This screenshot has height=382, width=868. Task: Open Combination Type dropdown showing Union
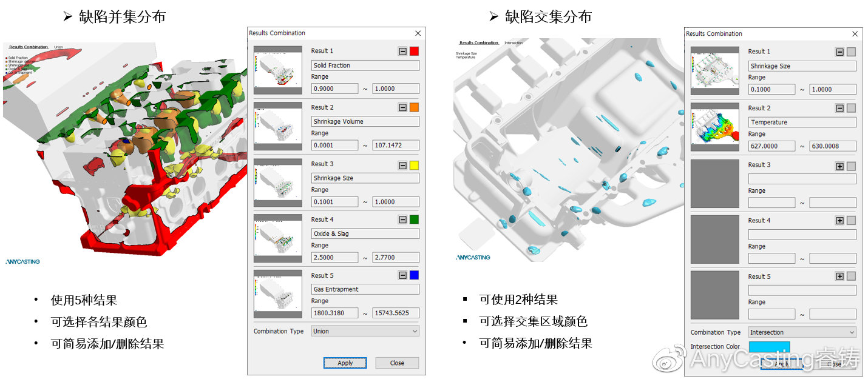click(x=365, y=331)
